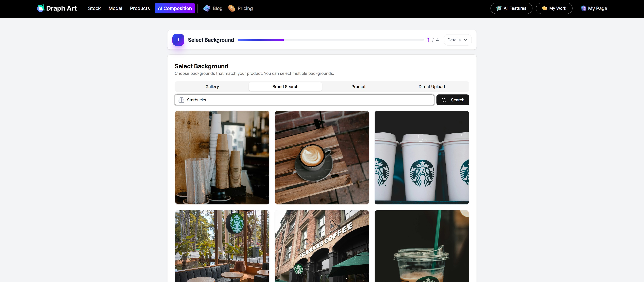Image resolution: width=644 pixels, height=282 pixels.
Task: Click the "Select Background" section heading
Action: point(201,66)
